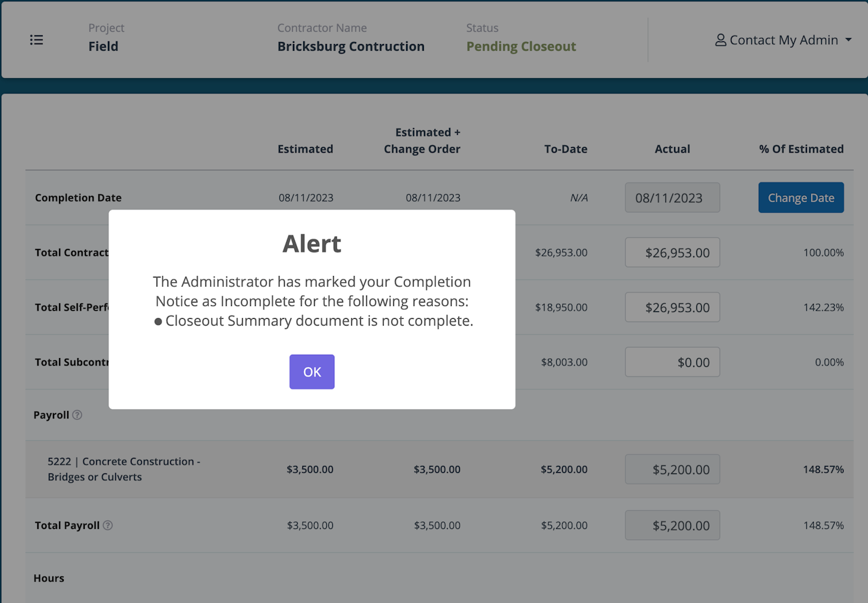Click the Total Payroll help icon
The height and width of the screenshot is (603, 868).
[x=108, y=525]
